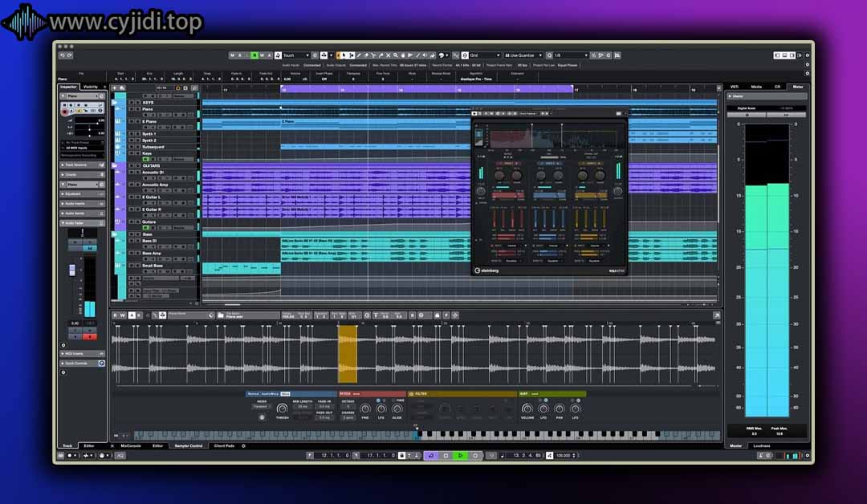Expand the Chords inspector section
This screenshot has width=867, height=504.
[82, 175]
